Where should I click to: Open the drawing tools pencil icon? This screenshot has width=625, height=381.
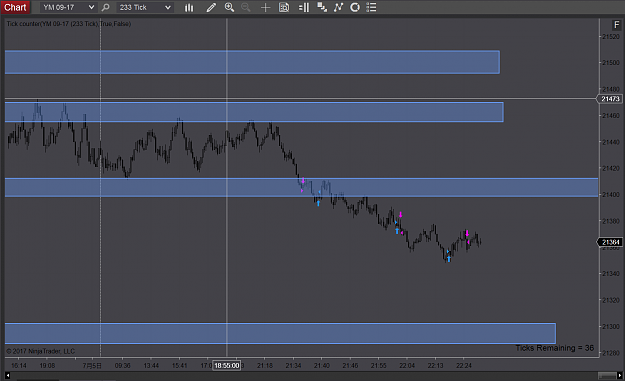[x=211, y=7]
